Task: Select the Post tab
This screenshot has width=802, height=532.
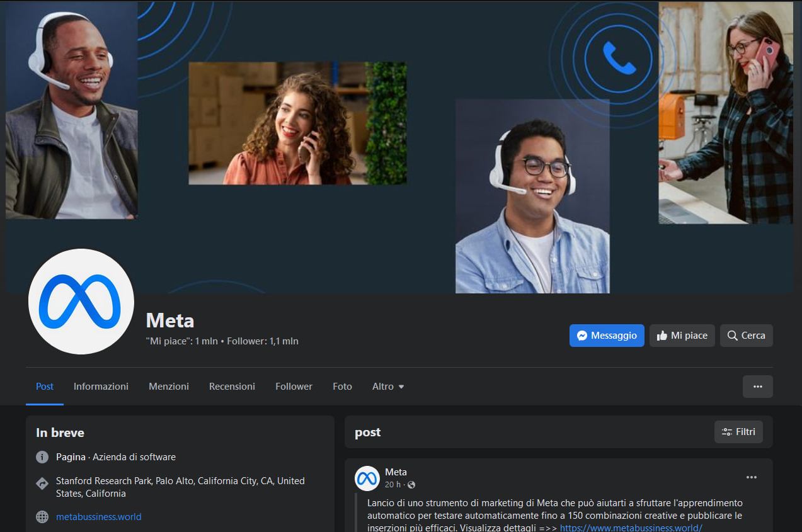Action: (x=45, y=387)
